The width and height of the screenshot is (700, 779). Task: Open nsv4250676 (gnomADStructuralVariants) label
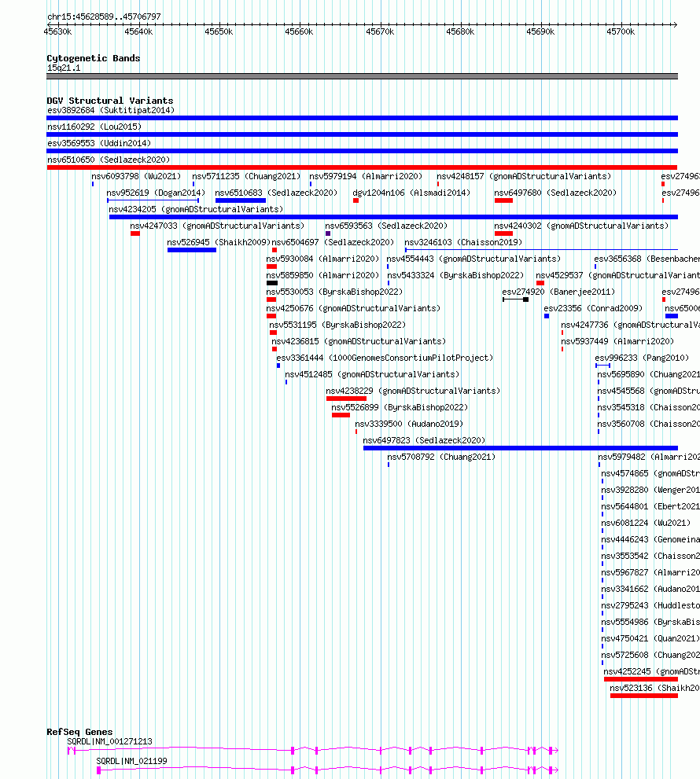pos(353,308)
